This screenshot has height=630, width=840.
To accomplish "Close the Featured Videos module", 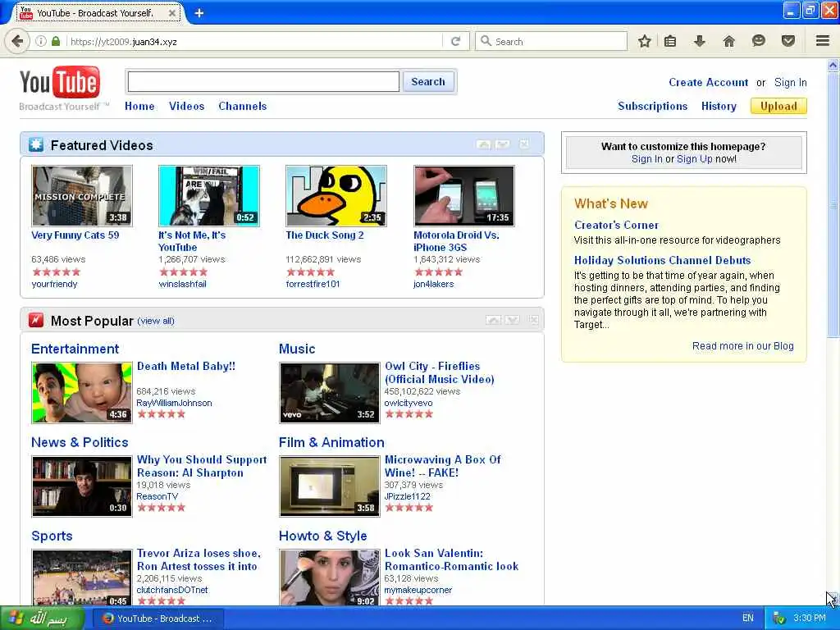I will coord(524,144).
